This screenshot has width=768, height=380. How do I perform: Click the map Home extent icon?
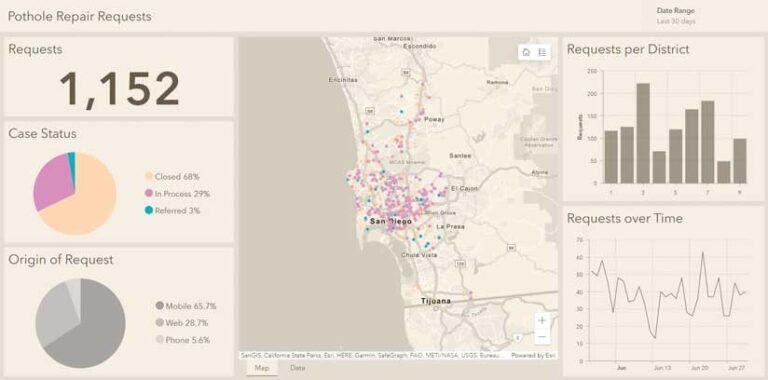point(526,52)
